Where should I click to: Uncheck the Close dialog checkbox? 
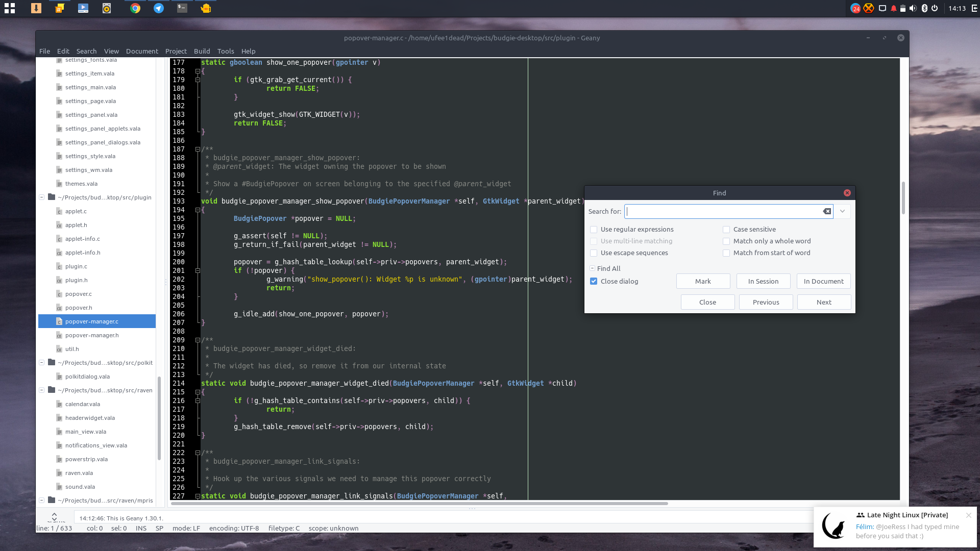tap(594, 281)
